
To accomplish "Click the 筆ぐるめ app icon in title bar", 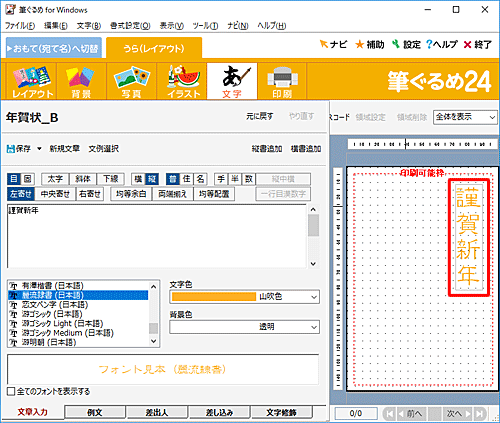I will (x=10, y=9).
